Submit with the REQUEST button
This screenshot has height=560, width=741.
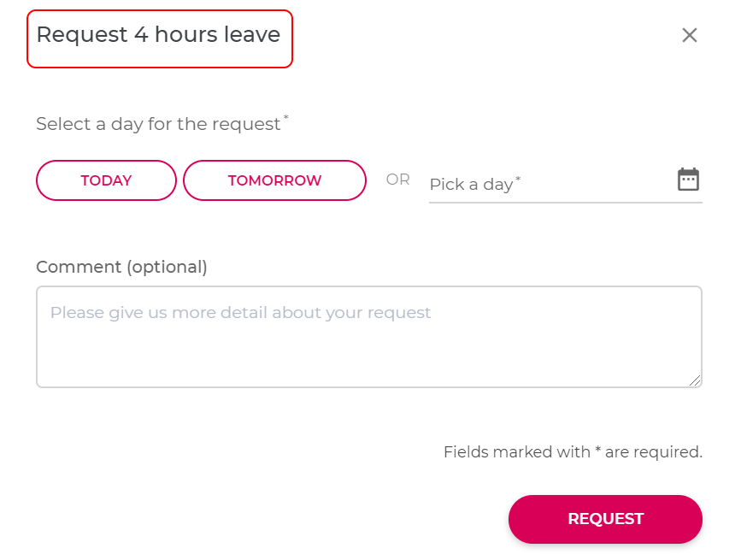pos(605,519)
